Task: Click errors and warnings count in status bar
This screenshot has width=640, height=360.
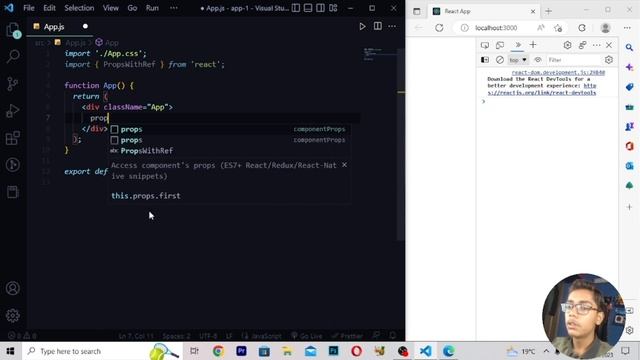Action: [22, 336]
